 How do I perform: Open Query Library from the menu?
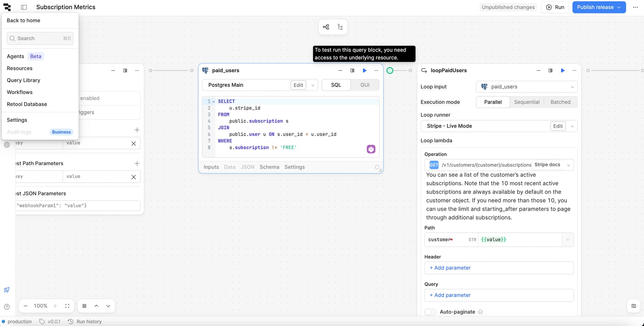(23, 80)
